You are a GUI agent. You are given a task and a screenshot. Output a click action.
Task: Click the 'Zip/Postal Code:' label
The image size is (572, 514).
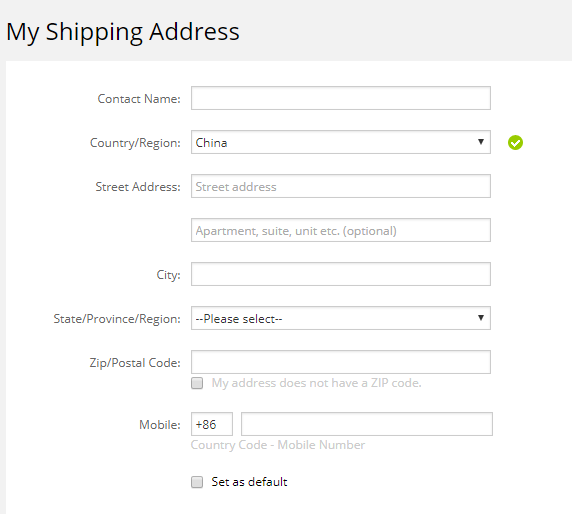pos(135,363)
